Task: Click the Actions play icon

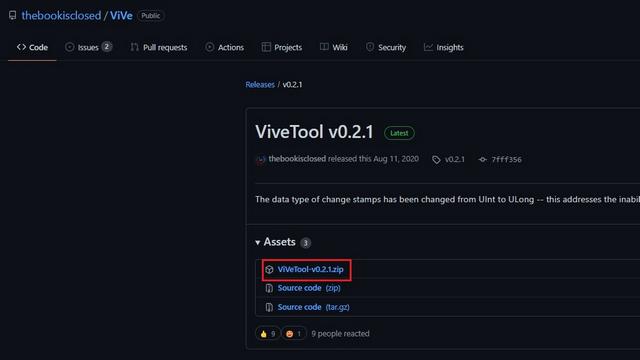Action: pos(210,47)
